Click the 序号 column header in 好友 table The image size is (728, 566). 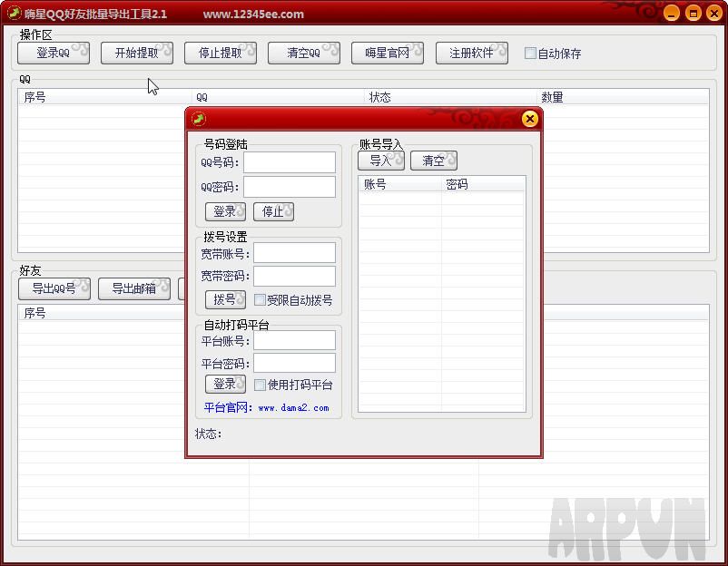(x=102, y=313)
